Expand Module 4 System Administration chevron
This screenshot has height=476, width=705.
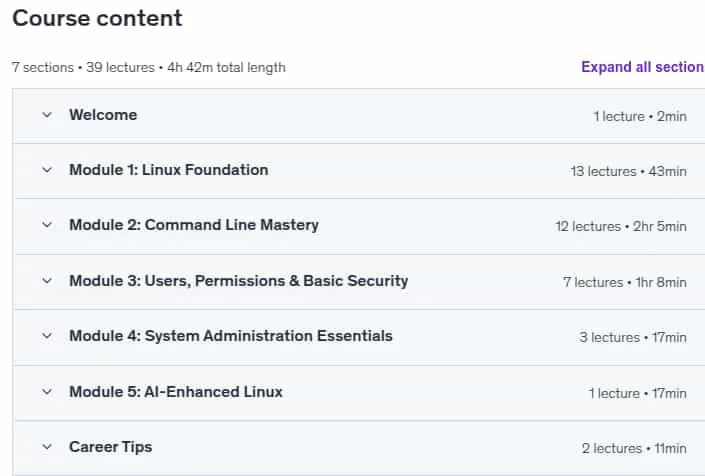coord(47,336)
